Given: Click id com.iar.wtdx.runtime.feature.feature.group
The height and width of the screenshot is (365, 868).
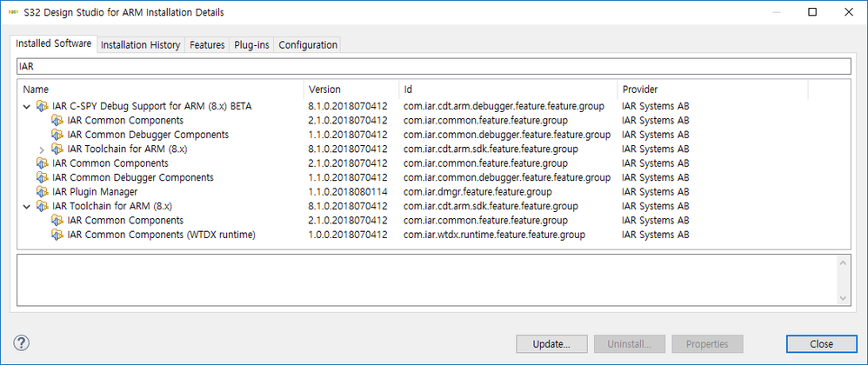Looking at the screenshot, I should [x=494, y=235].
